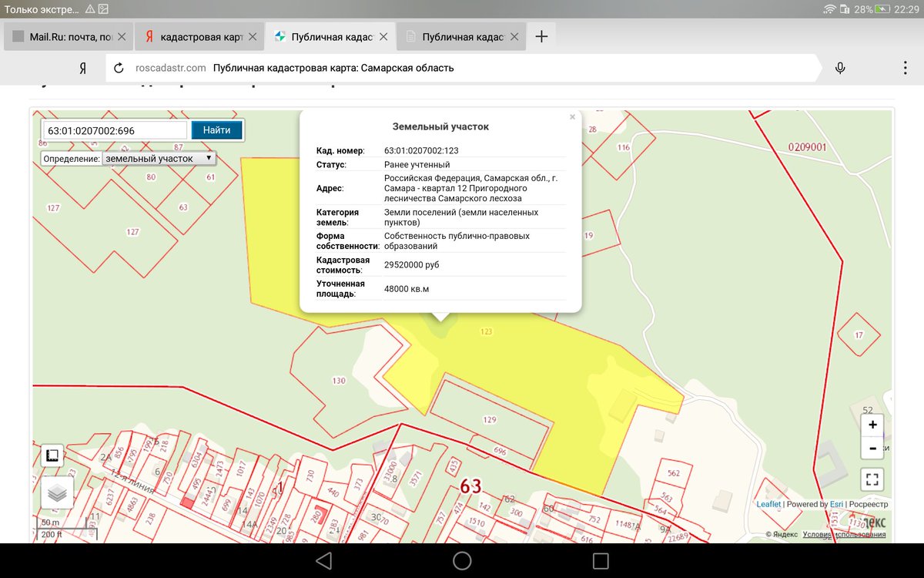
Task: Tap the 22:29 clock in status bar
Action: [906, 9]
